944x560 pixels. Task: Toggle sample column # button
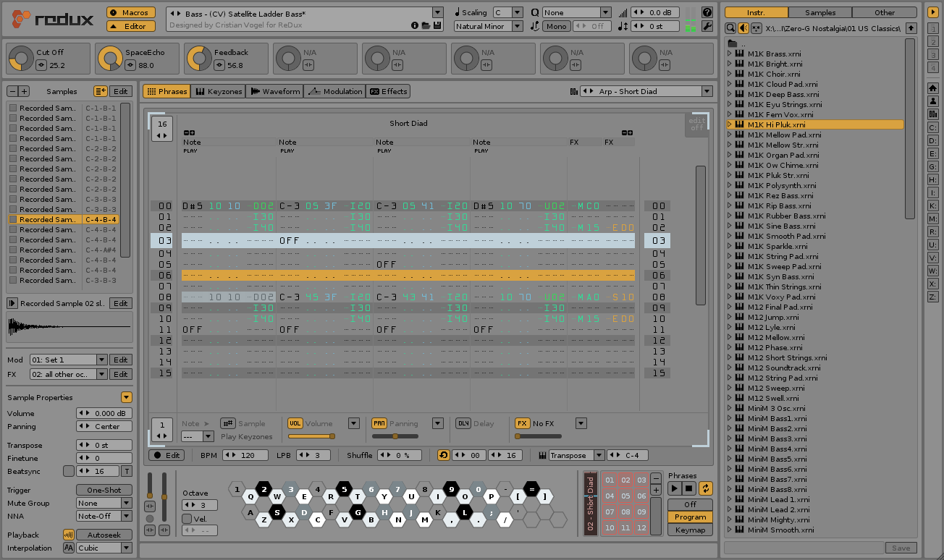228,423
